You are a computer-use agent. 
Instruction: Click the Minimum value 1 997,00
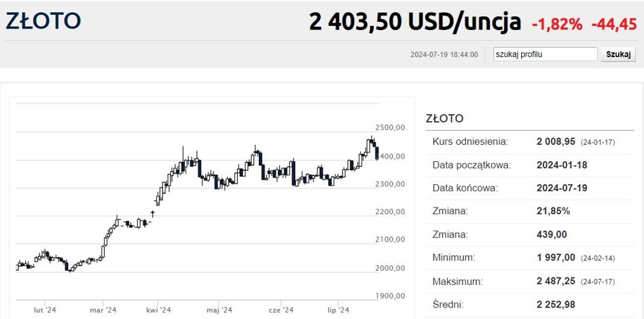point(556,258)
